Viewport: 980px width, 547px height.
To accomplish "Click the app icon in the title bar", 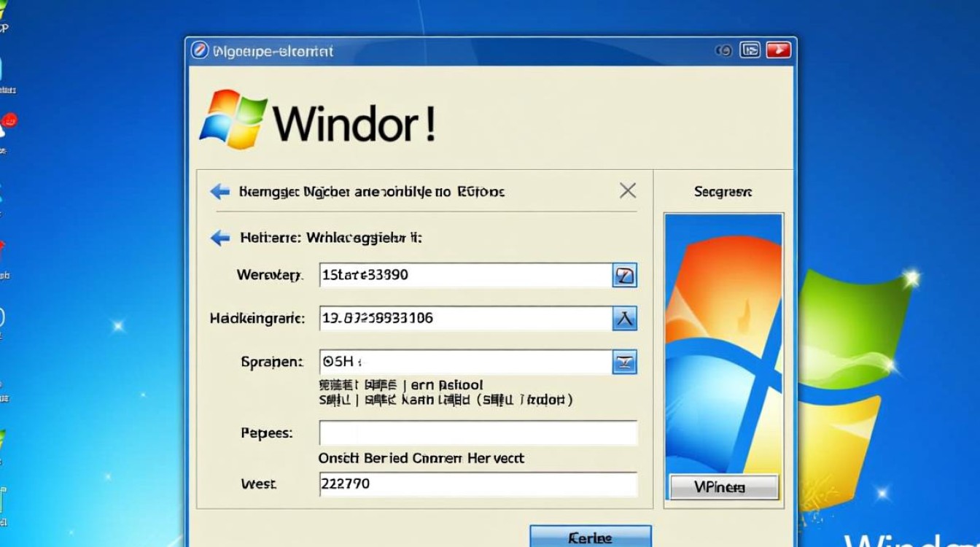I will coord(199,50).
